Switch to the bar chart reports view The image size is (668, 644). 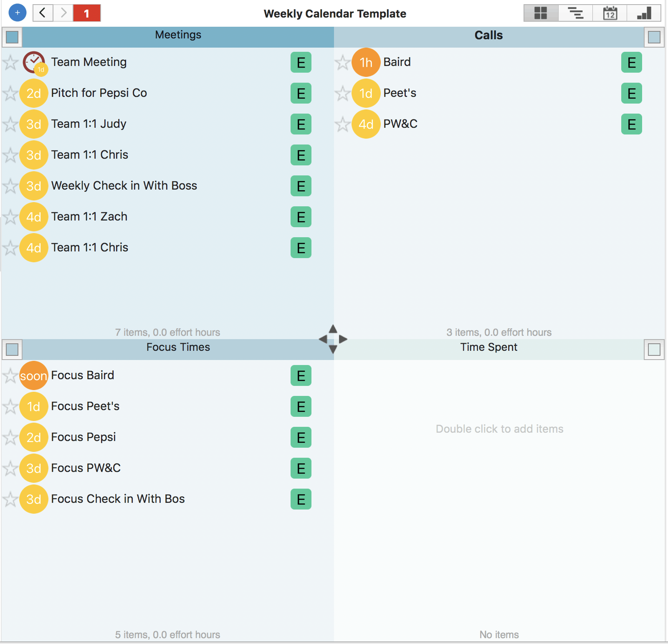pyautogui.click(x=644, y=13)
